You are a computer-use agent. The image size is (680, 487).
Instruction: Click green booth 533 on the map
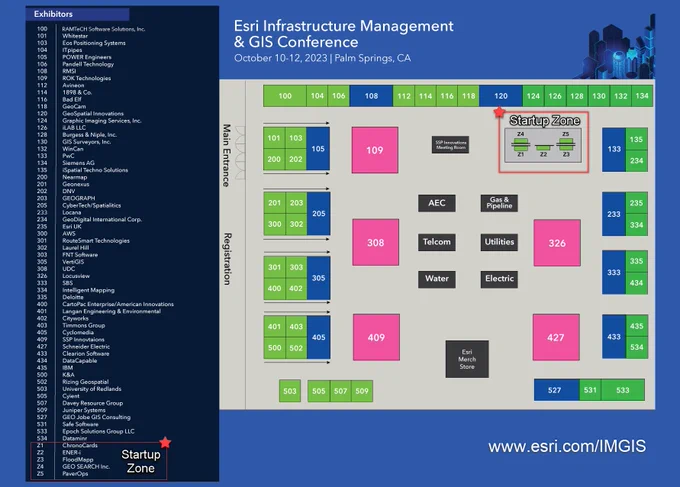(x=623, y=390)
